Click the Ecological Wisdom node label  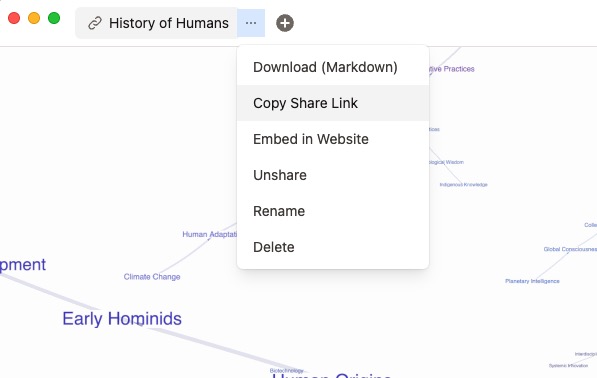pyautogui.click(x=446, y=162)
